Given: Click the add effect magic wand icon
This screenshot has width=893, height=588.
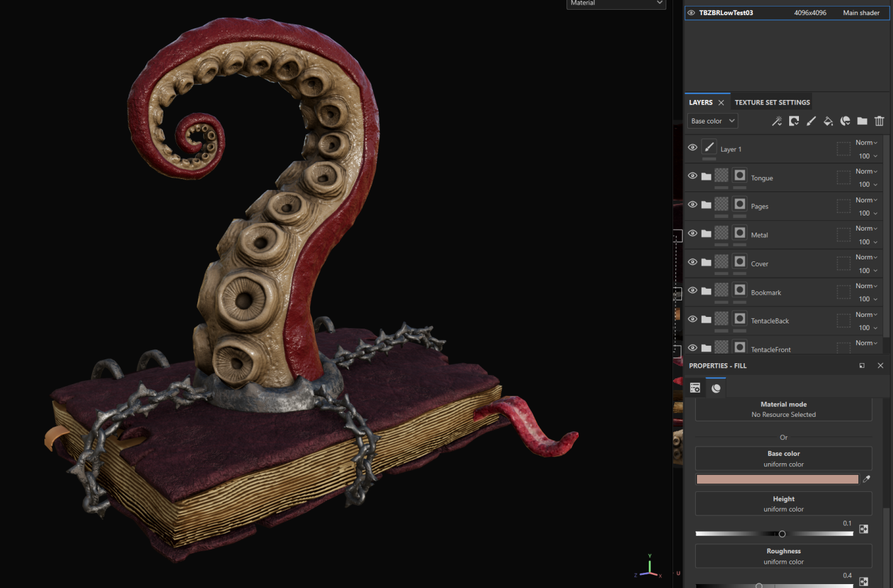Looking at the screenshot, I should 777,121.
